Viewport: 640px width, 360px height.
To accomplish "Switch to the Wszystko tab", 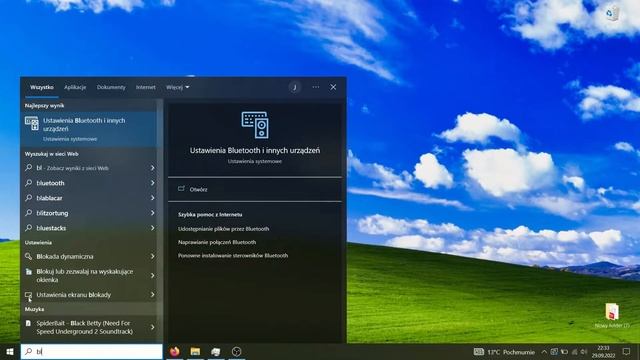I will pyautogui.click(x=42, y=87).
